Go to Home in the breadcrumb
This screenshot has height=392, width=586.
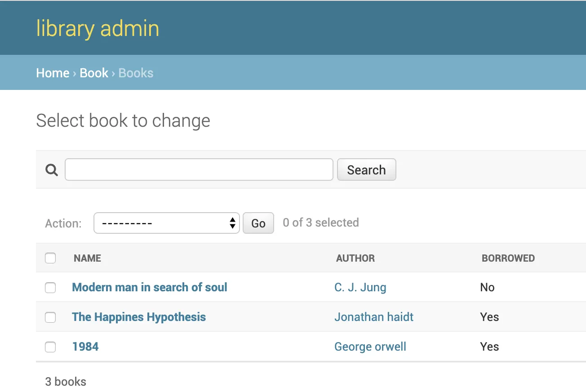click(53, 73)
